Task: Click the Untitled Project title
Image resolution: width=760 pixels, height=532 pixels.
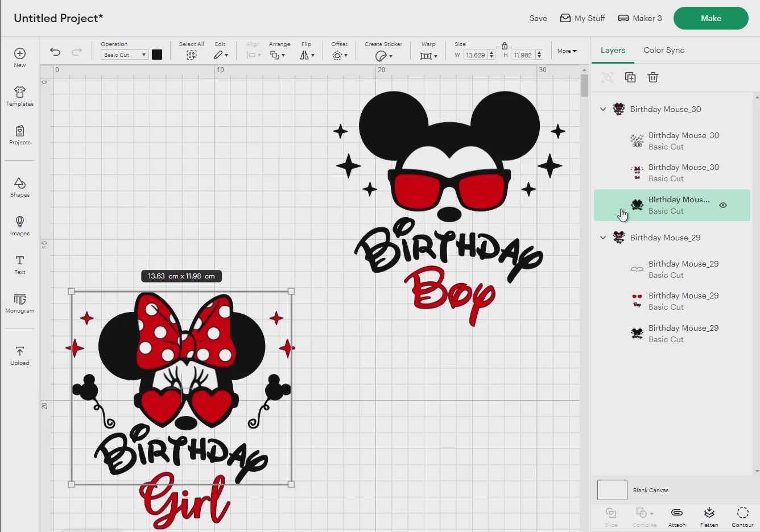Action: pyautogui.click(x=59, y=18)
